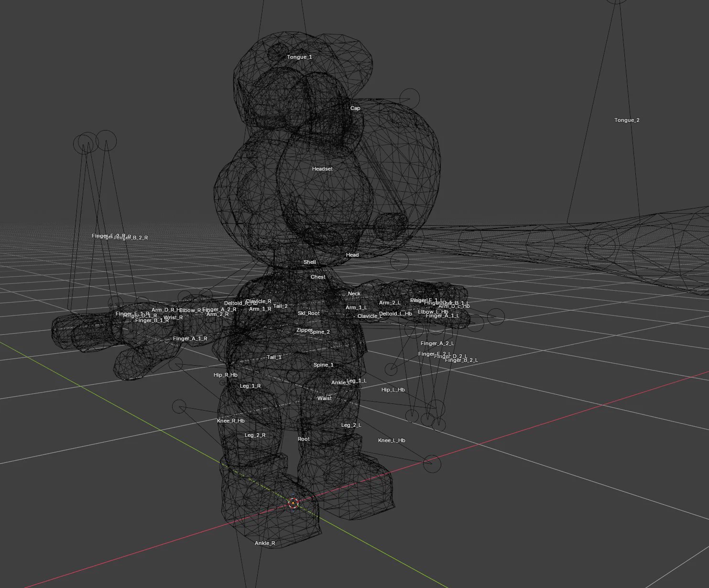
Task: Click the Spine_1 bone label
Action: 324,365
